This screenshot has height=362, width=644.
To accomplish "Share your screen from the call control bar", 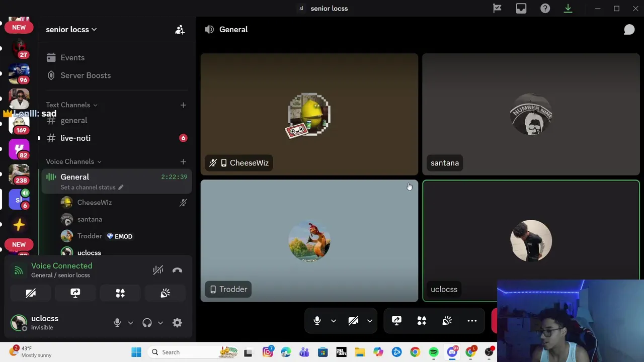I will [396, 321].
